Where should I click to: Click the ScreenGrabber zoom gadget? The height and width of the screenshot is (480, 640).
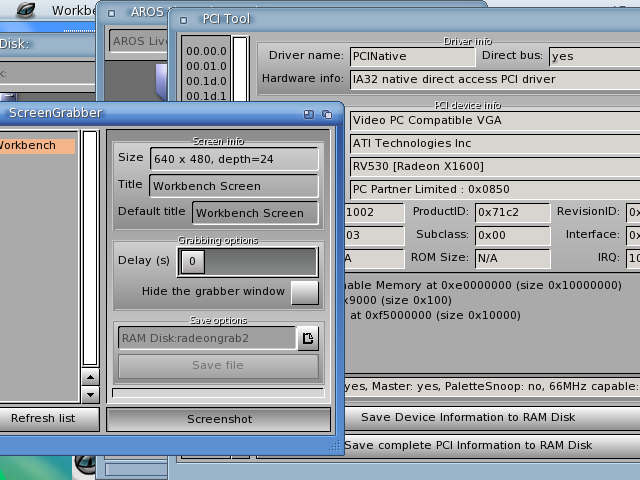pyautogui.click(x=309, y=114)
